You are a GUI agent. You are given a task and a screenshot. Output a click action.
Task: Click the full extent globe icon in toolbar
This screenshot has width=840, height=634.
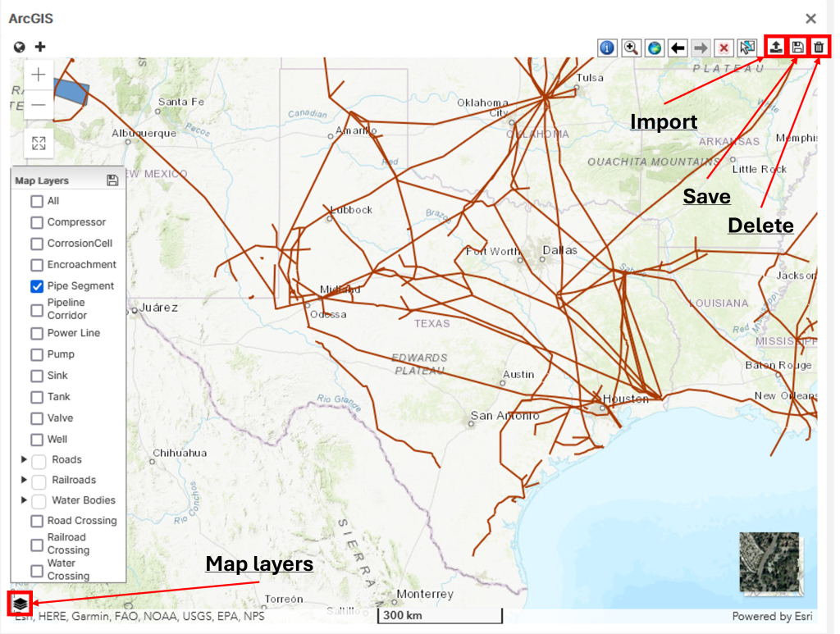[x=654, y=48]
